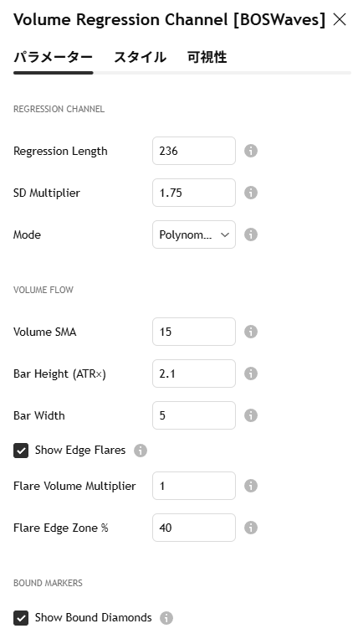
Task: Click info icon for Flare Volume Multiplier
Action: 251,486
